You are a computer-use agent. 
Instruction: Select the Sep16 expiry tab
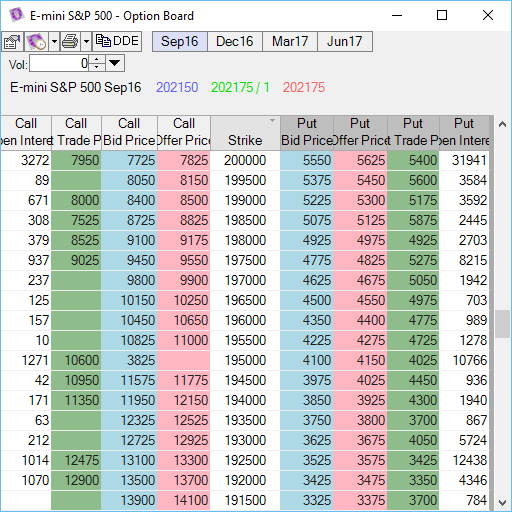coord(180,42)
